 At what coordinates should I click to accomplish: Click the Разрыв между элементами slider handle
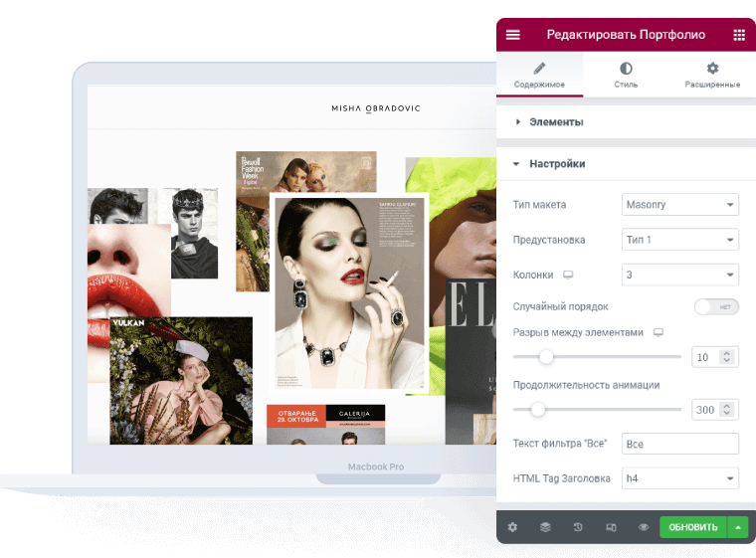click(x=546, y=357)
